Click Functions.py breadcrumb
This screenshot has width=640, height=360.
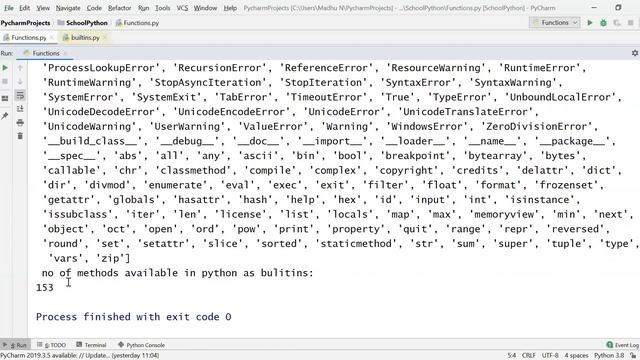point(137,23)
